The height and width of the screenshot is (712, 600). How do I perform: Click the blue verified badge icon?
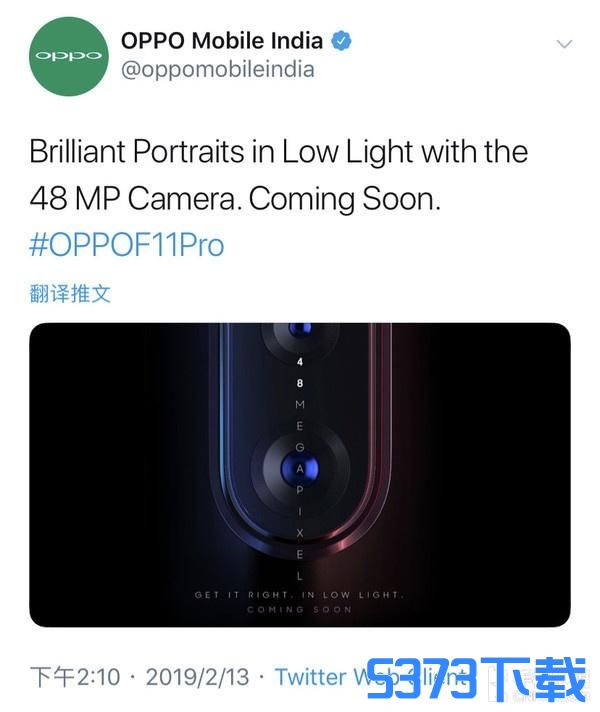pyautogui.click(x=341, y=41)
